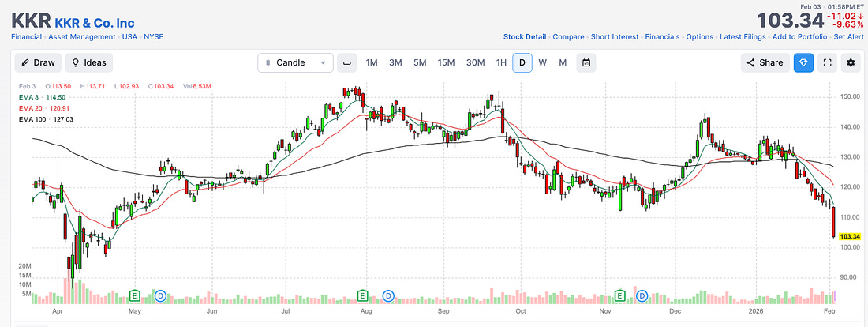Viewport: 868px width, 327px height.
Task: Click the Add to Portfolio link
Action: click(799, 36)
